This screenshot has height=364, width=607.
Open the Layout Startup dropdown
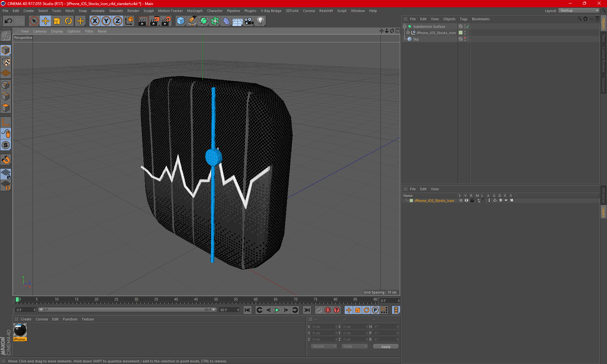[579, 10]
